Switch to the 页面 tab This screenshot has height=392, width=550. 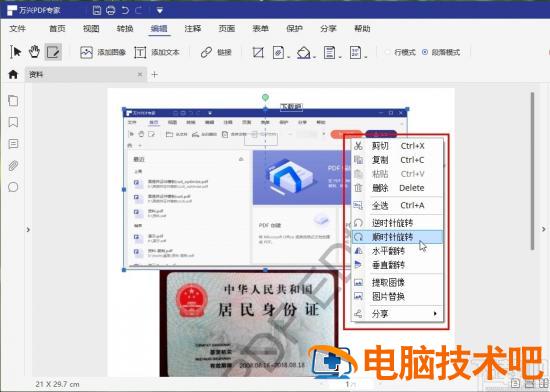coord(227,28)
